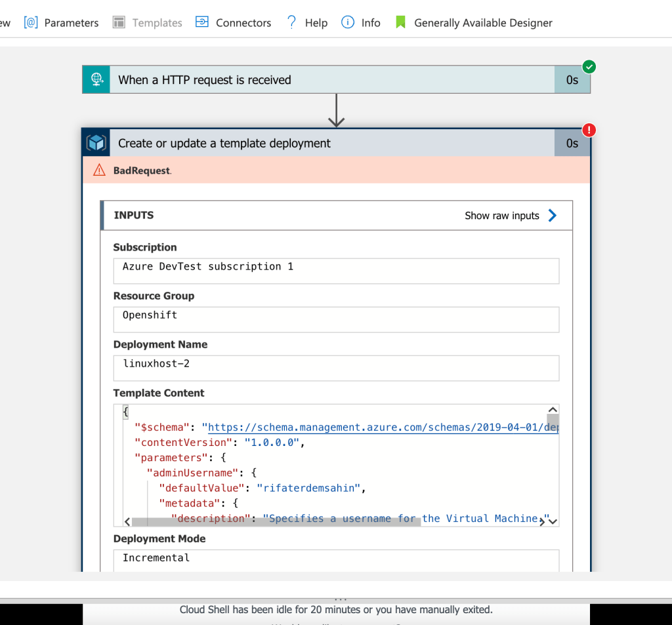Screen dimensions: 672x625
Task: Open the Help toolbar item
Action: pos(307,23)
